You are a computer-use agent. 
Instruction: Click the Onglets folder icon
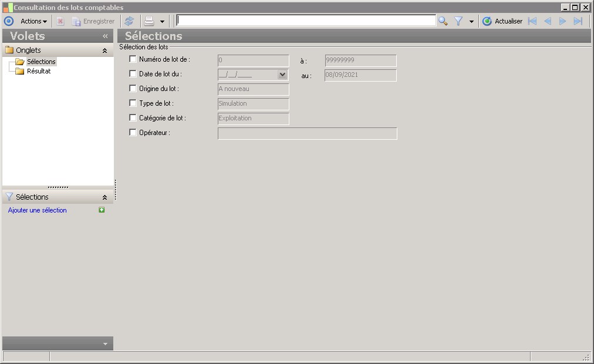click(9, 50)
